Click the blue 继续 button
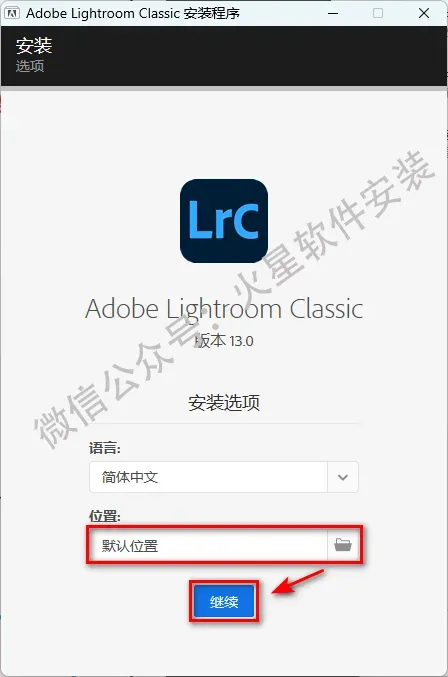 pyautogui.click(x=224, y=601)
